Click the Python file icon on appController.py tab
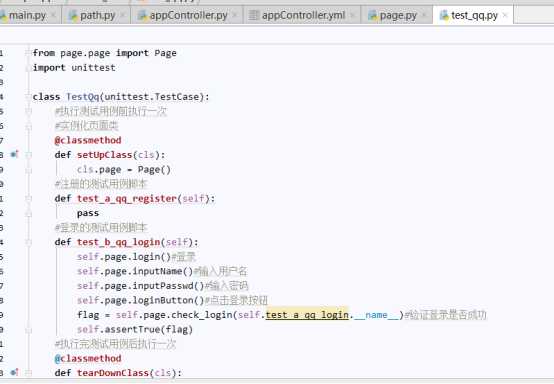 pyautogui.click(x=142, y=16)
